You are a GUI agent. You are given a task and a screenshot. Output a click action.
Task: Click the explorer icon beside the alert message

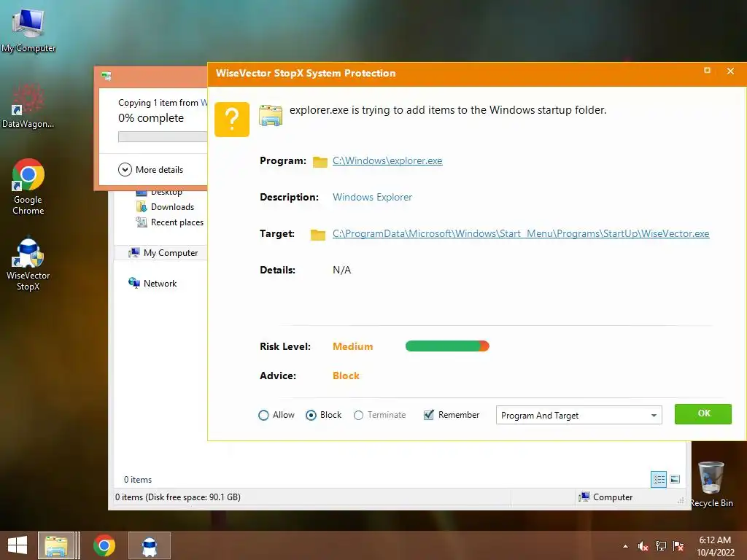click(x=271, y=116)
